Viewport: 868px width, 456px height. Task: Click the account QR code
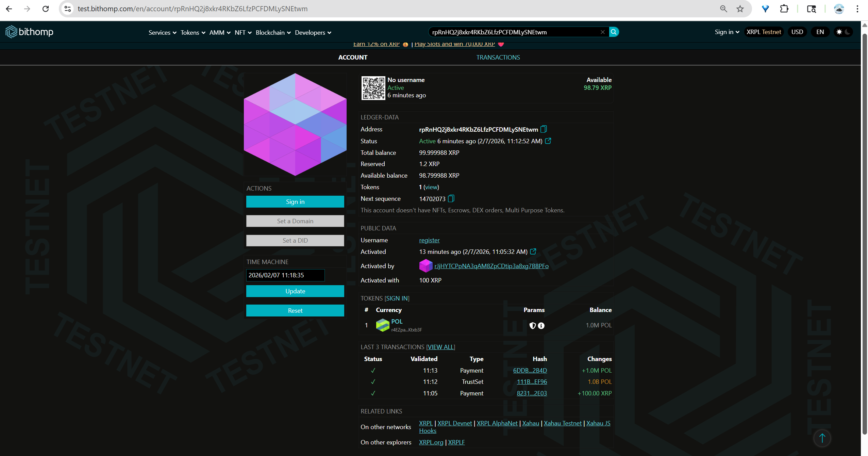click(x=373, y=88)
